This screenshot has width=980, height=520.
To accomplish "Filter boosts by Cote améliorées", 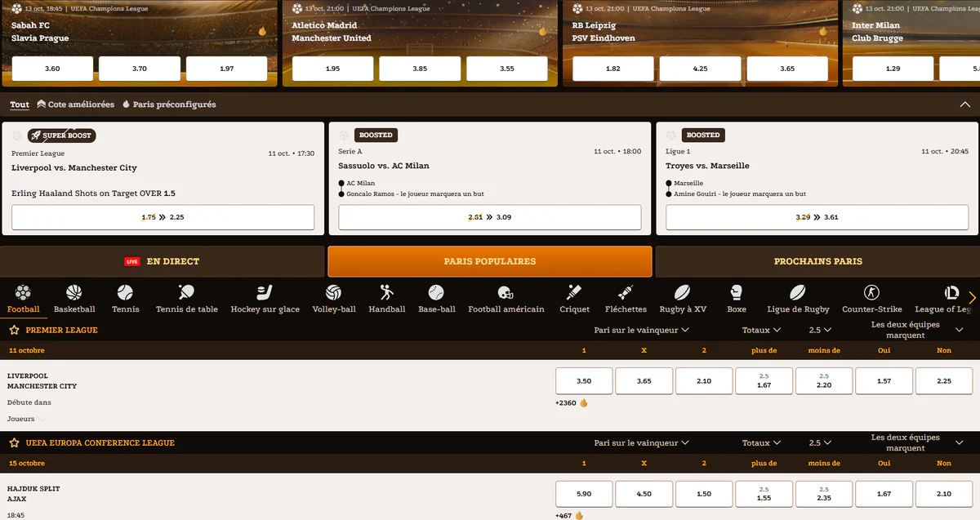I will pos(76,104).
